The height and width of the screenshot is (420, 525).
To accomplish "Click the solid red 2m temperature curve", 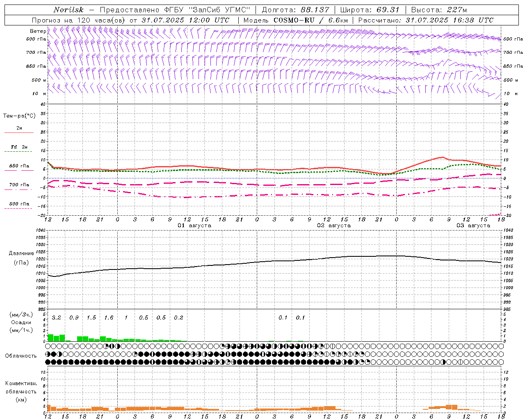I will [274, 169].
